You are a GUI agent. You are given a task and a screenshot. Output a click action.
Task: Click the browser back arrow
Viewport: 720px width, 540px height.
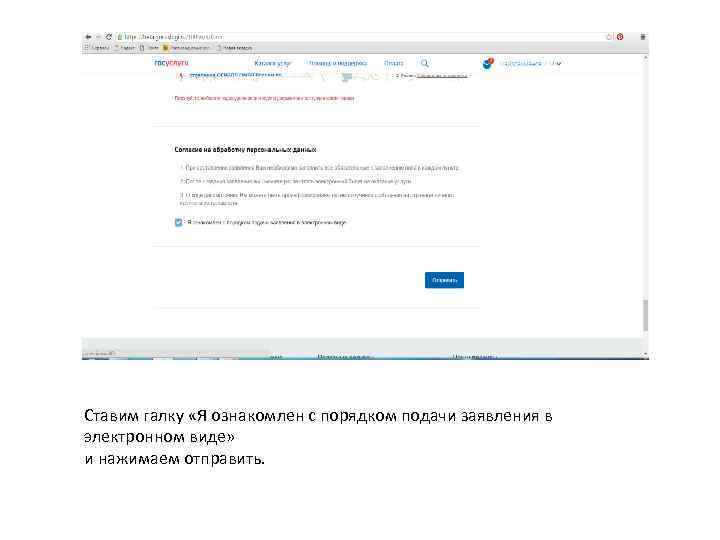pyautogui.click(x=88, y=37)
